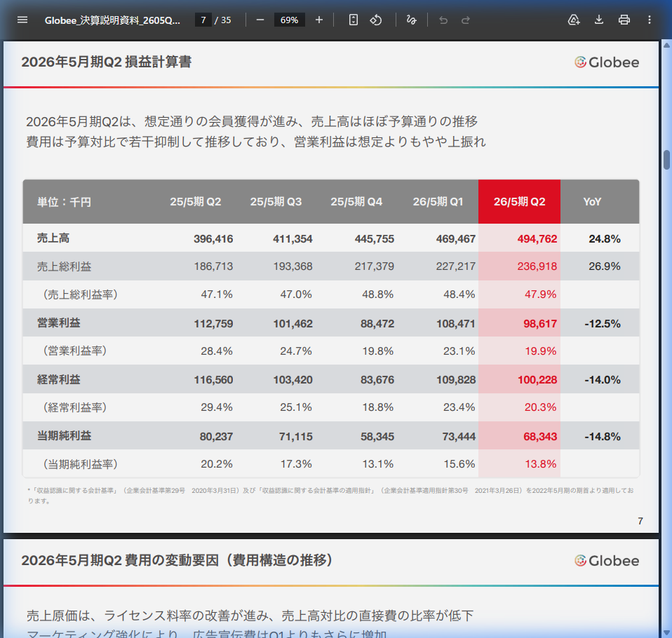Click the 69% zoom level field

289,20
